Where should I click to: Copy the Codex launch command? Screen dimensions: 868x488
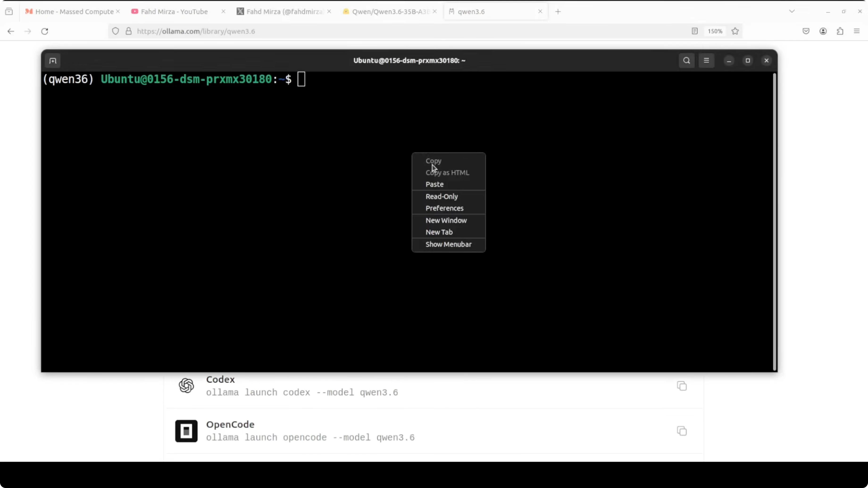(x=682, y=386)
